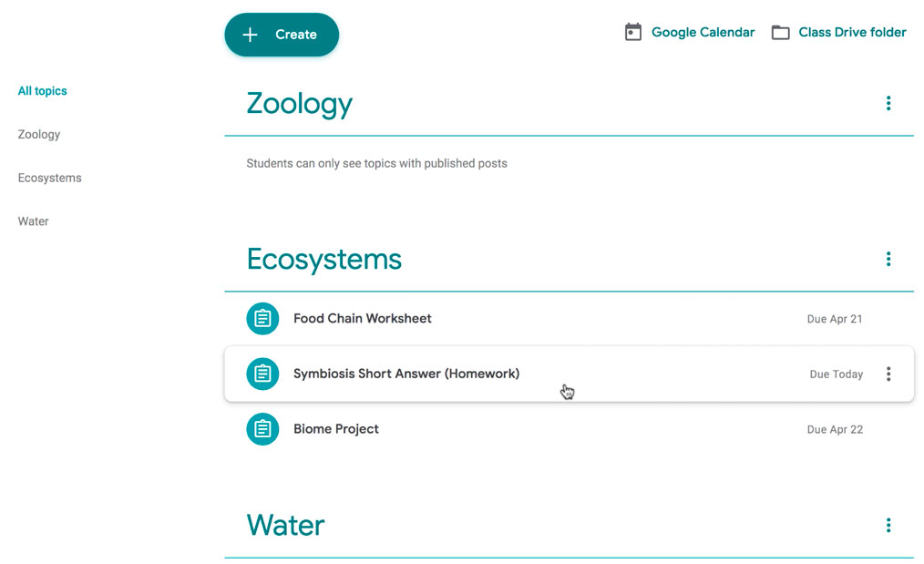
Task: Filter by Zoology topic in sidebar
Action: pos(39,135)
